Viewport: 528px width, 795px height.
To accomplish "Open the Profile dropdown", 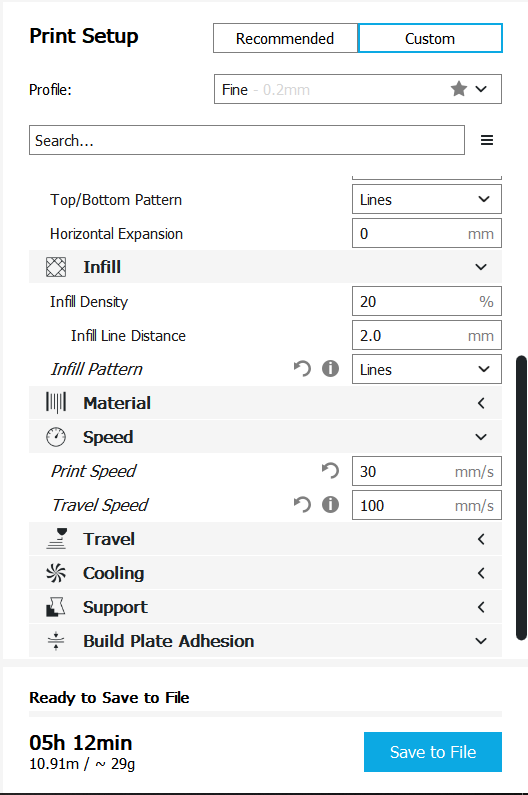I will tap(358, 89).
